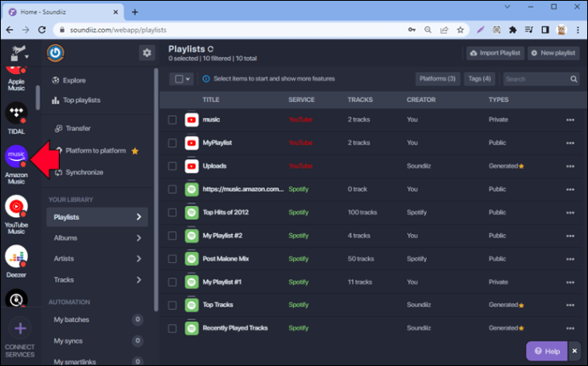Viewport: 588px width, 366px height.
Task: Open more options for Top Tracks row
Action: 570,306
